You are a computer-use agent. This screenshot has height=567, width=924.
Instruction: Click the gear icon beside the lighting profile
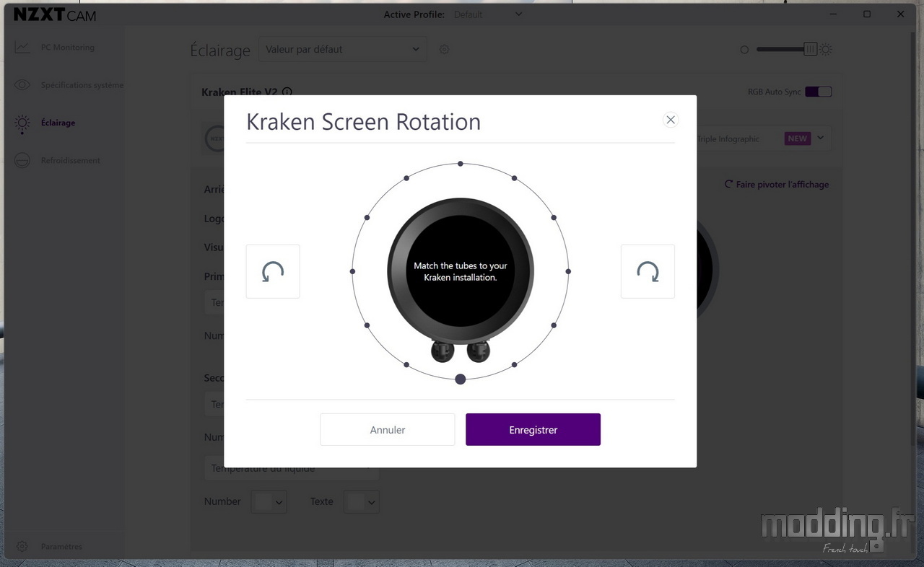(445, 49)
